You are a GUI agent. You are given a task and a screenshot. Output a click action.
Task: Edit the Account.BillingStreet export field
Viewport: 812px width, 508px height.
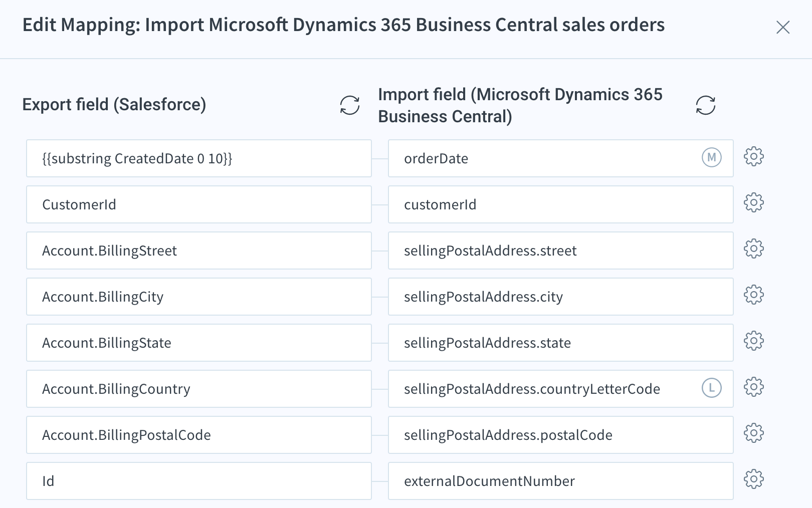[199, 250]
